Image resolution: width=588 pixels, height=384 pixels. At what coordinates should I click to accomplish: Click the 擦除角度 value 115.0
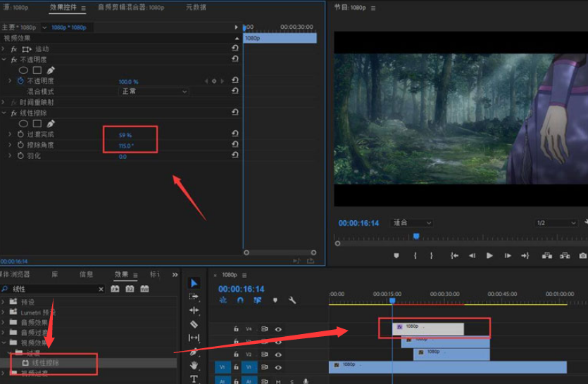point(126,146)
